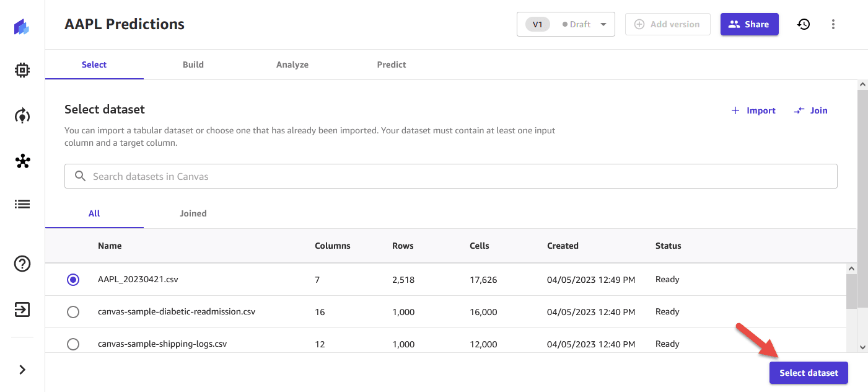Show the All datasets tab
This screenshot has width=868, height=392.
[x=94, y=213]
